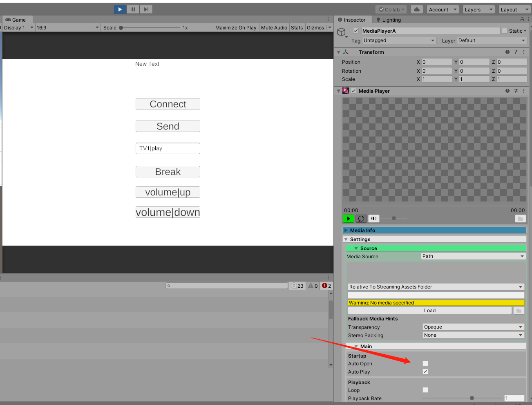Check the Loop checkbox under Playback
532x405 pixels.
click(x=425, y=390)
